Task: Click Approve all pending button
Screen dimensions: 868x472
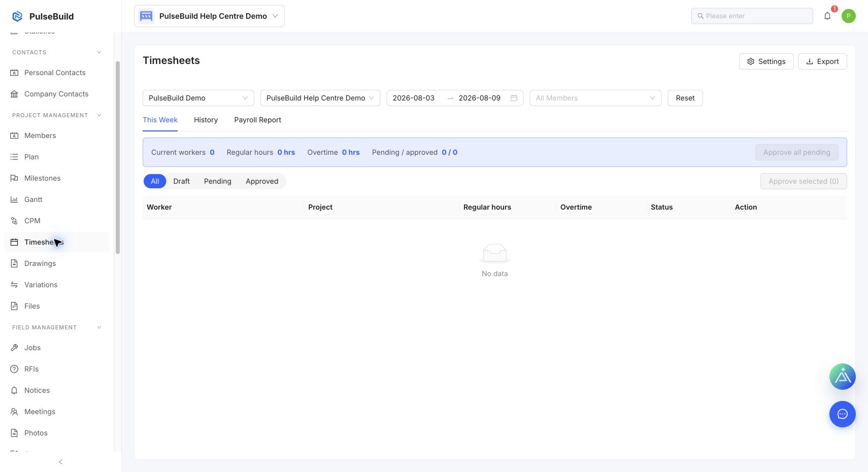Action: click(x=796, y=152)
